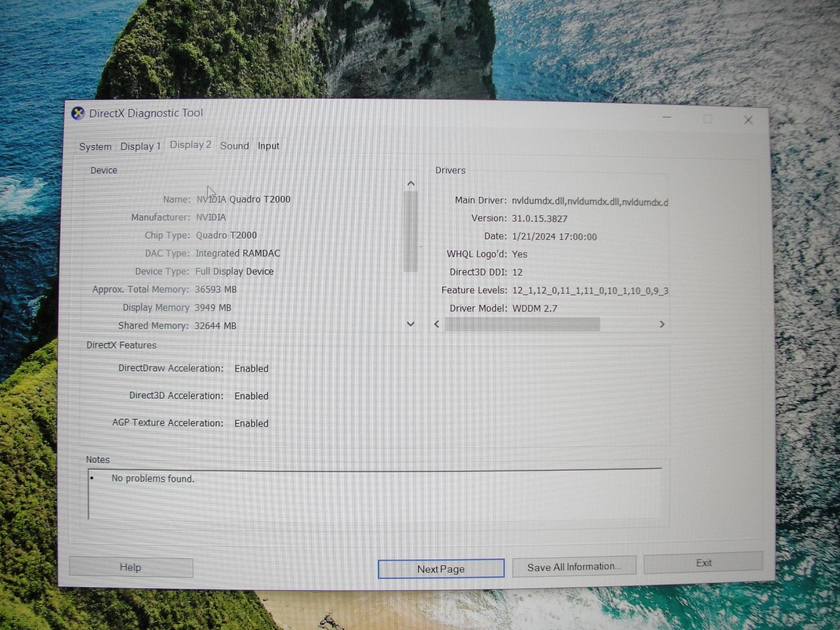Click the Next Page button
The width and height of the screenshot is (840, 630).
pos(441,569)
